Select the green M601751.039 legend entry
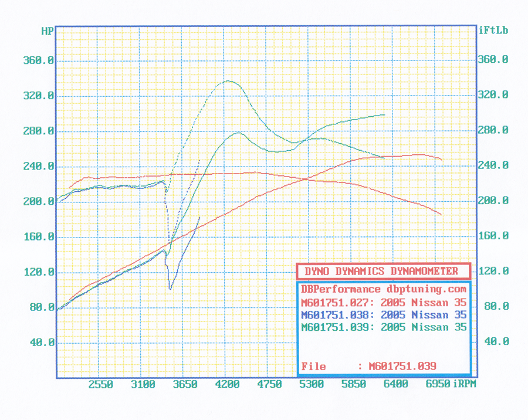This screenshot has height=420, width=528. tap(384, 327)
